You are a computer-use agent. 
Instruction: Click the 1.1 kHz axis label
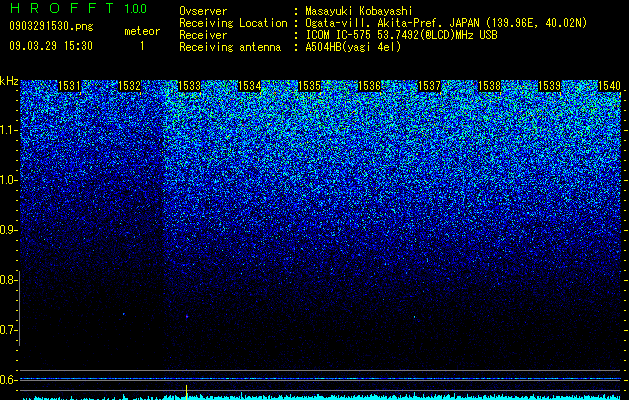click(9, 130)
